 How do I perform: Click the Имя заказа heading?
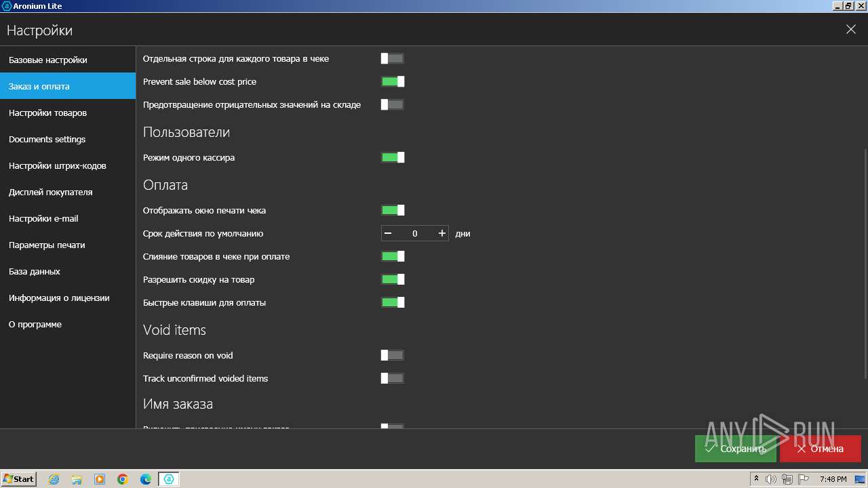point(178,404)
